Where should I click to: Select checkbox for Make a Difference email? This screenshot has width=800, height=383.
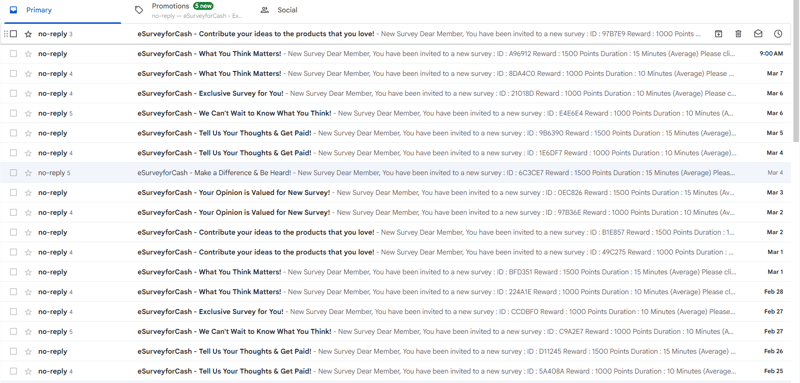tap(13, 173)
